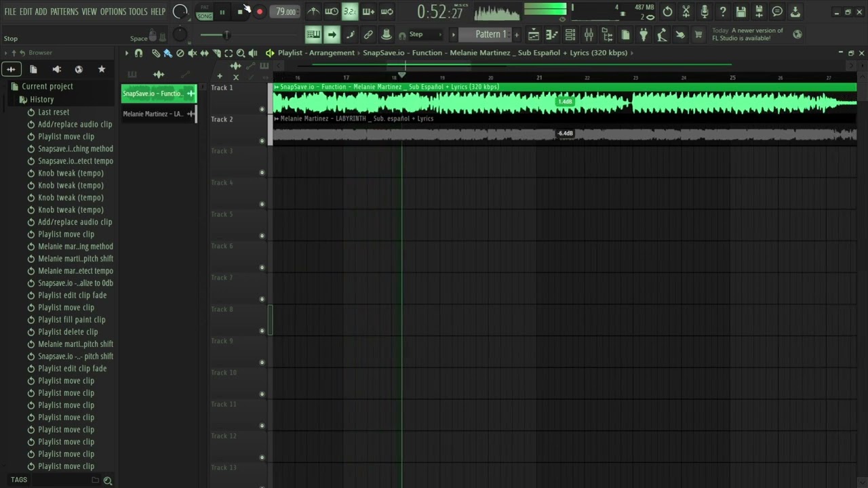Switch to PAT song/pattern mode

[x=204, y=7]
